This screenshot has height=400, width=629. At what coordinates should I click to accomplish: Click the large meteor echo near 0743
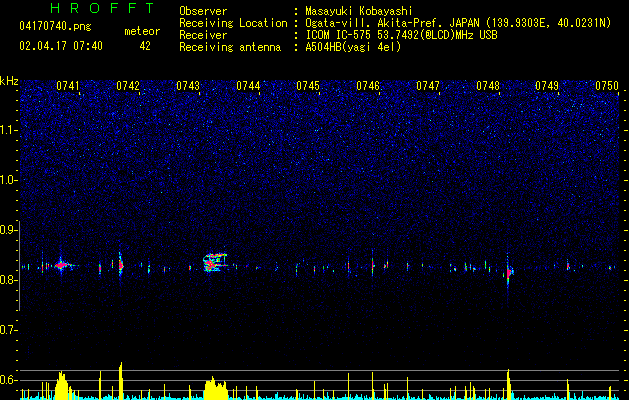tap(216, 263)
